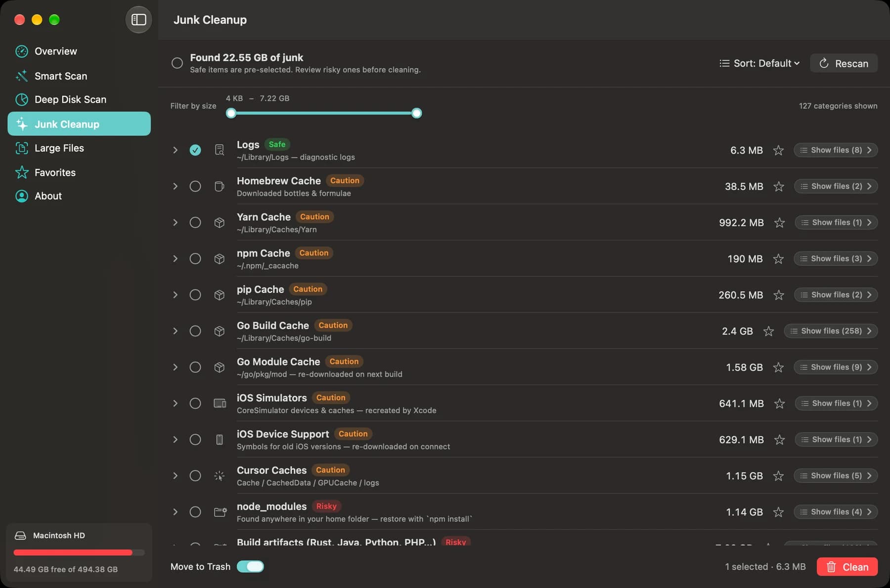This screenshot has height=588, width=890.
Task: Expand the node_modules row
Action: pyautogui.click(x=175, y=512)
